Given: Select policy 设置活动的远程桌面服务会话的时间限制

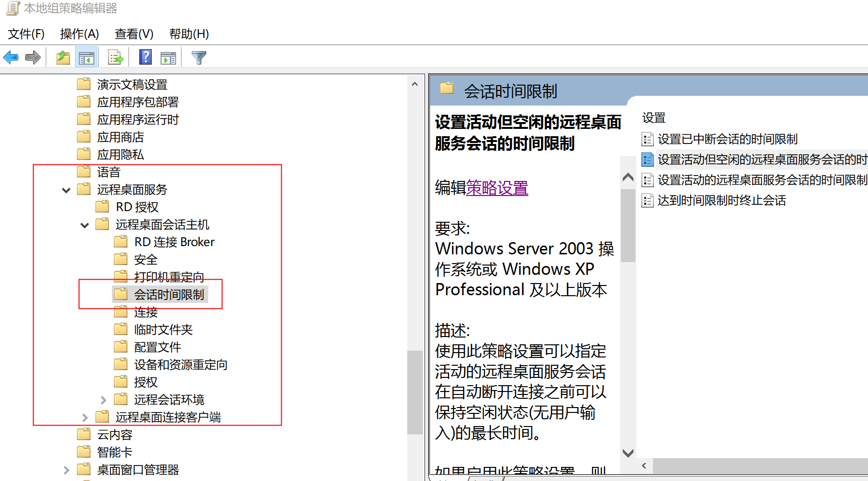Looking at the screenshot, I should (762, 180).
